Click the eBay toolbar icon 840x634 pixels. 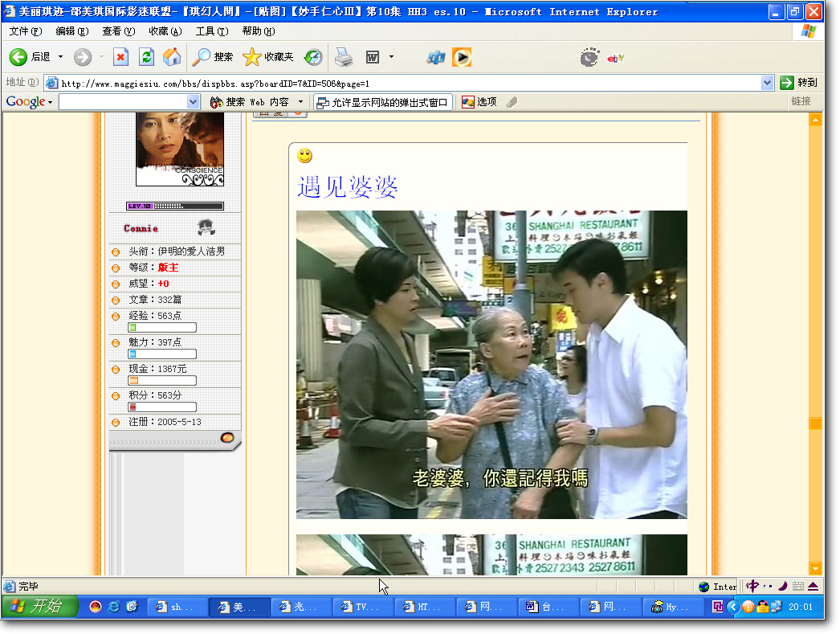pos(615,58)
